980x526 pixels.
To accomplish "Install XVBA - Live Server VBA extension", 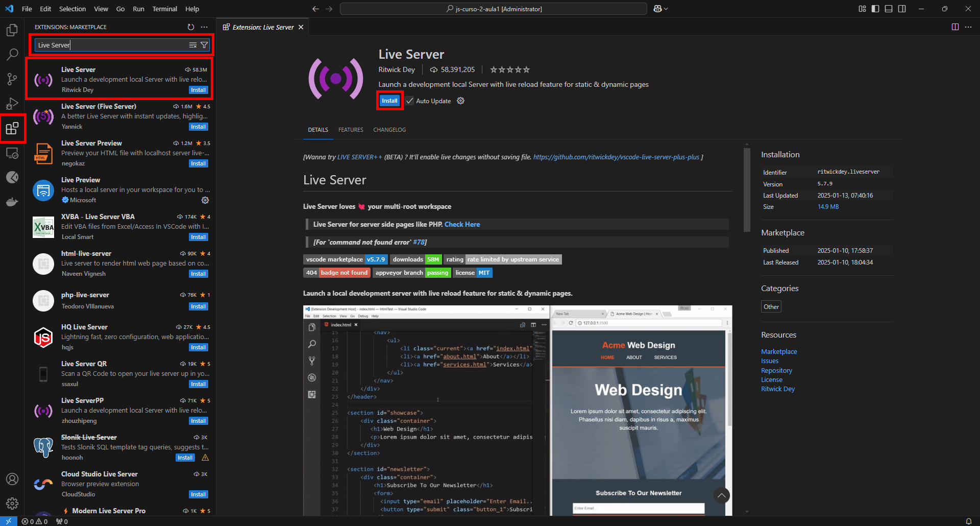I will (x=199, y=237).
